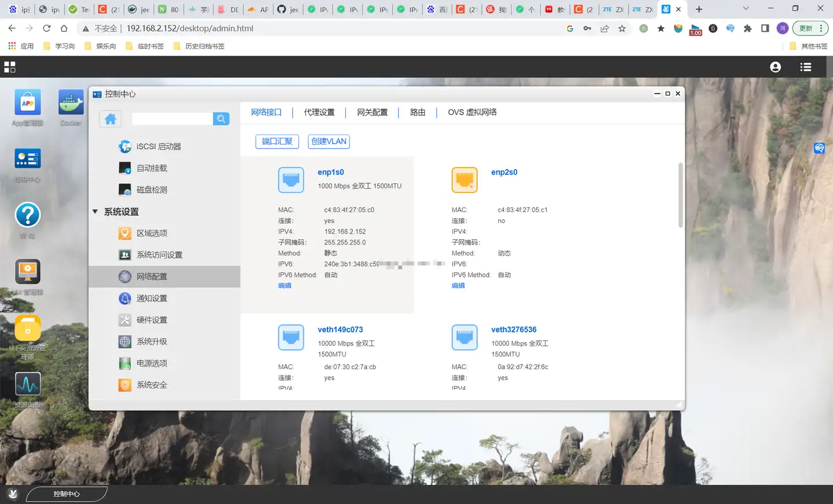The image size is (833, 504).
Task: Open the 学习向 bookmarks folder
Action: click(59, 46)
